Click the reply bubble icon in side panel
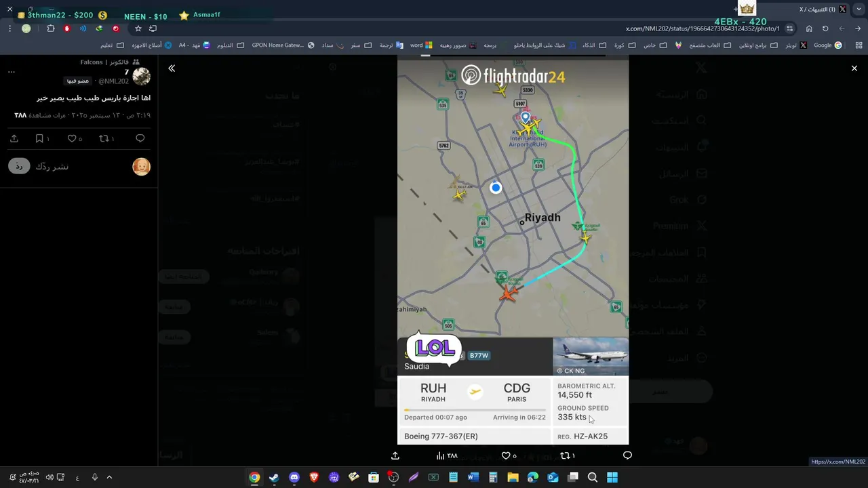 point(140,138)
